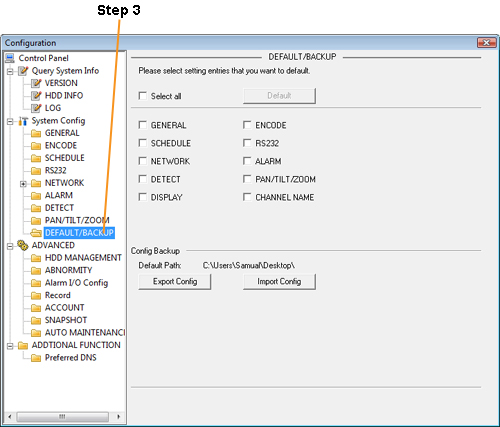
Task: Click the SNAPSHOT folder icon
Action: tap(36, 320)
